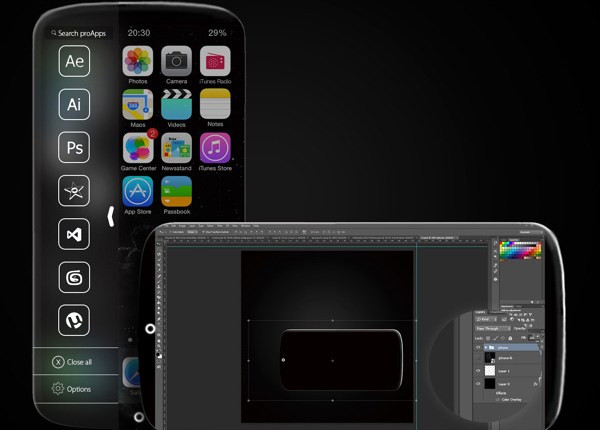Viewport: 600px width, 430px height.
Task: Expand the phone group disclosure triangle
Action: (486, 347)
